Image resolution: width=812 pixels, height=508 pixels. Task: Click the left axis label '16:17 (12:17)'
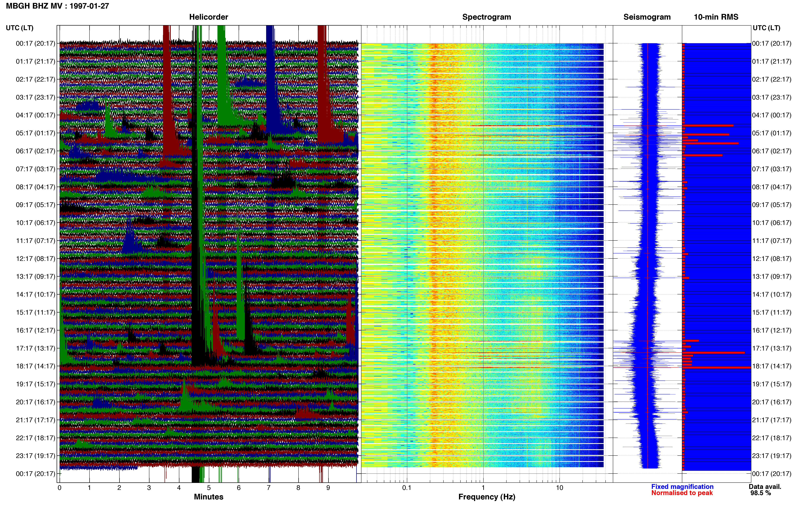(x=36, y=330)
